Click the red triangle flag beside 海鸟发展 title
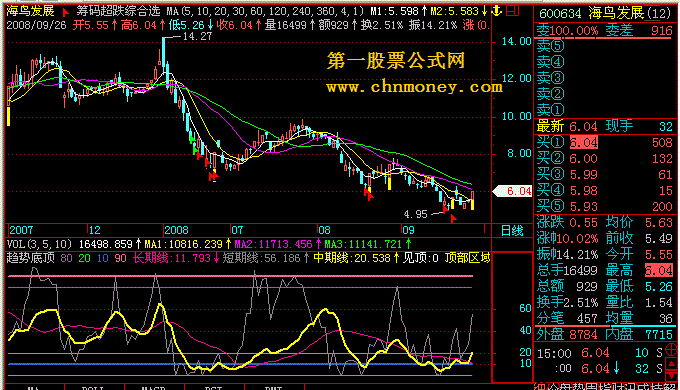The height and width of the screenshot is (390, 680). click(65, 12)
